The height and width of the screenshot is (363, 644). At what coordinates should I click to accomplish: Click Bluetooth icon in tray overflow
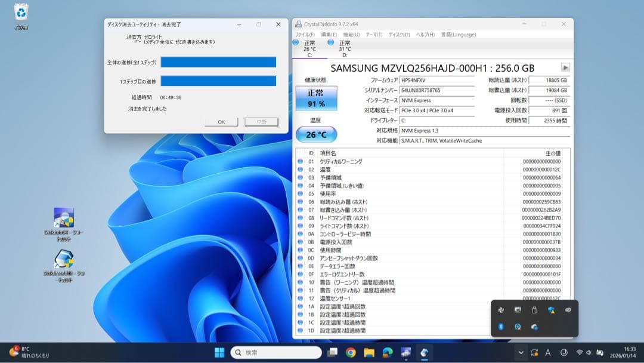click(x=501, y=327)
